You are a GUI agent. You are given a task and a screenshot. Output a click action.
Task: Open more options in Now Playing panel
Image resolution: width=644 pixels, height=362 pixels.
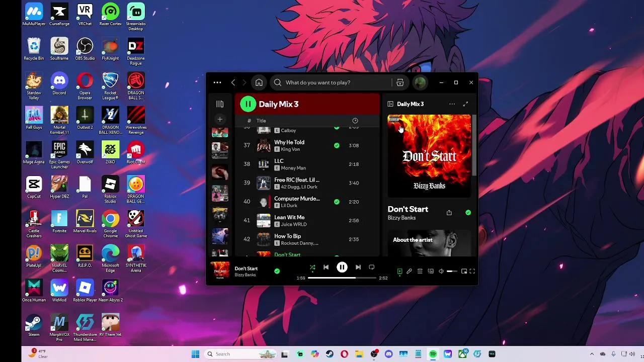click(452, 104)
